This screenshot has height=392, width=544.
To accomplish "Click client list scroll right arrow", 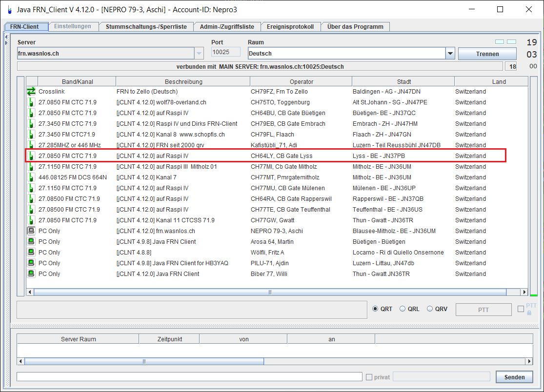I will coord(524,292).
